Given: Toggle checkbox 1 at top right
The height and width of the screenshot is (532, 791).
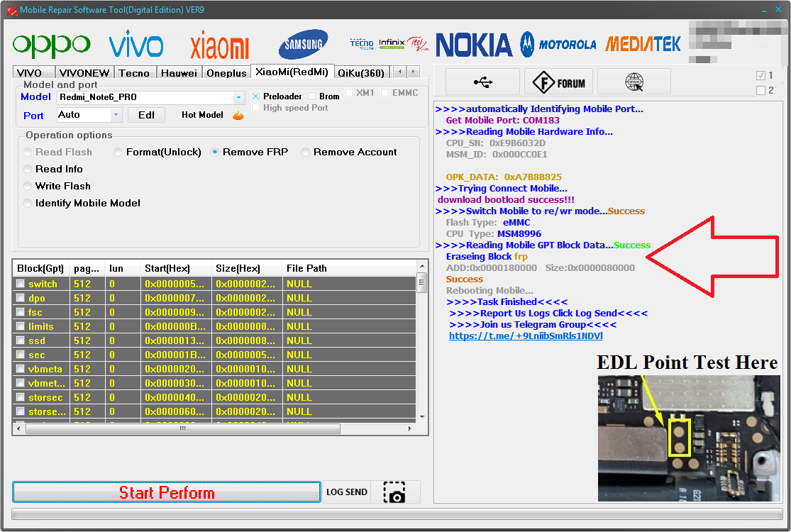Looking at the screenshot, I should pos(760,76).
